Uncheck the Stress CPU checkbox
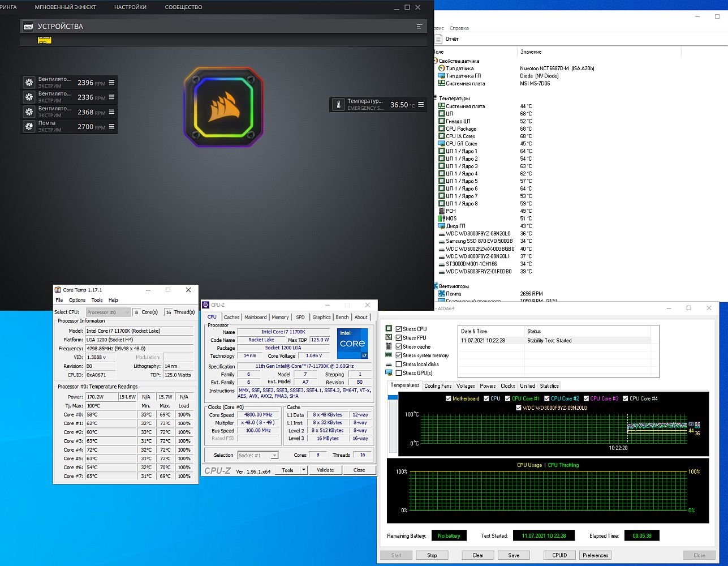Screen dimensions: 728x566 [x=399, y=329]
